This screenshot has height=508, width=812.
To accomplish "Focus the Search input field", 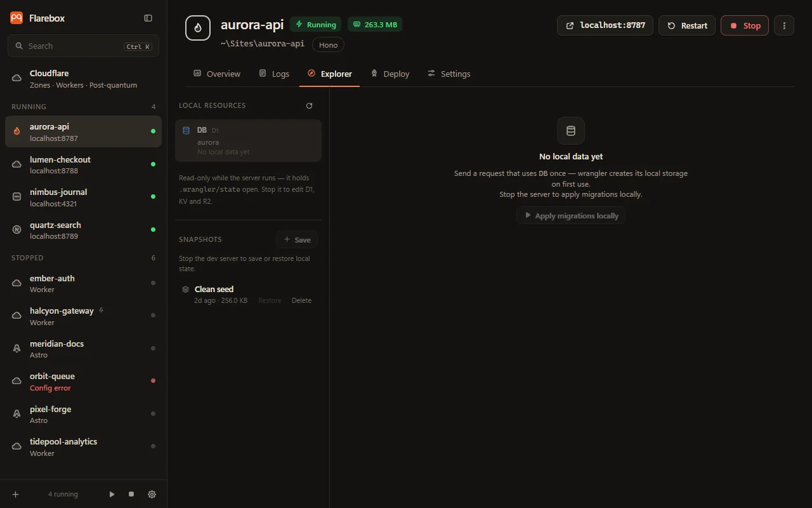I will [83, 46].
